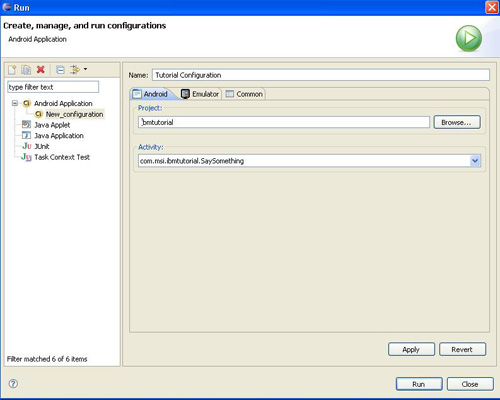The image size is (500, 400).
Task: Switch to the Common tab
Action: 244,94
